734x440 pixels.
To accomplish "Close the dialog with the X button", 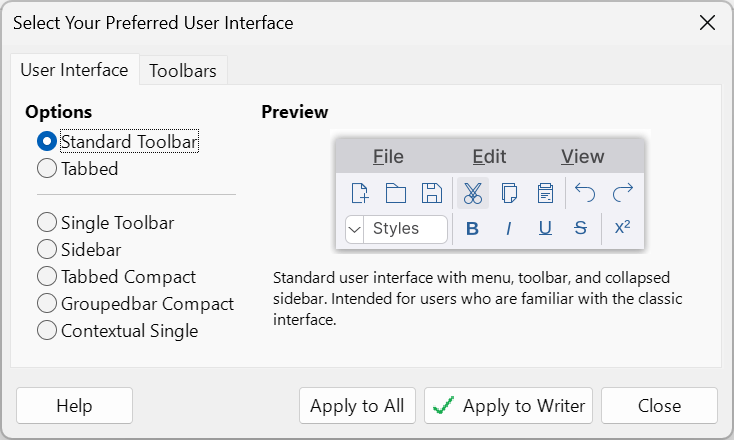I will (707, 22).
